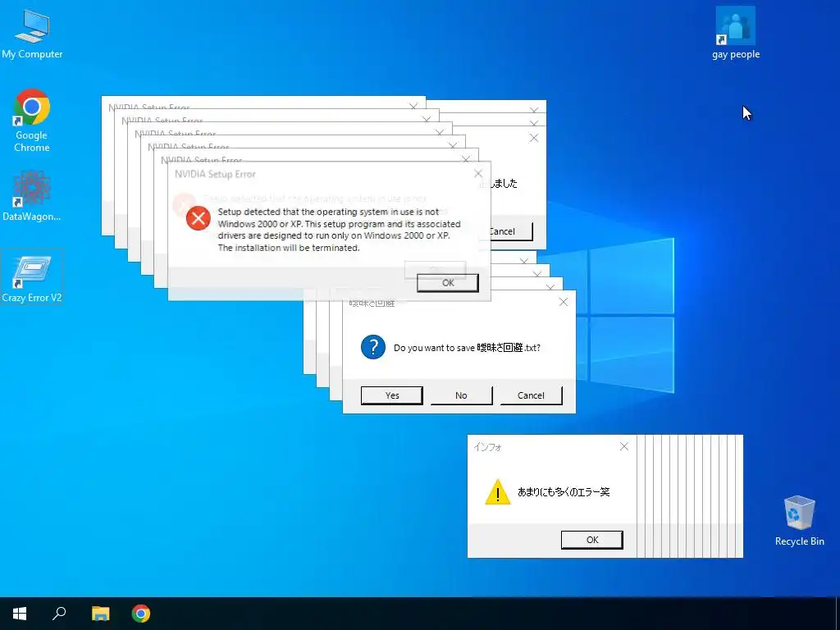Click the インフォ dialog title
The height and width of the screenshot is (630, 840).
point(487,447)
